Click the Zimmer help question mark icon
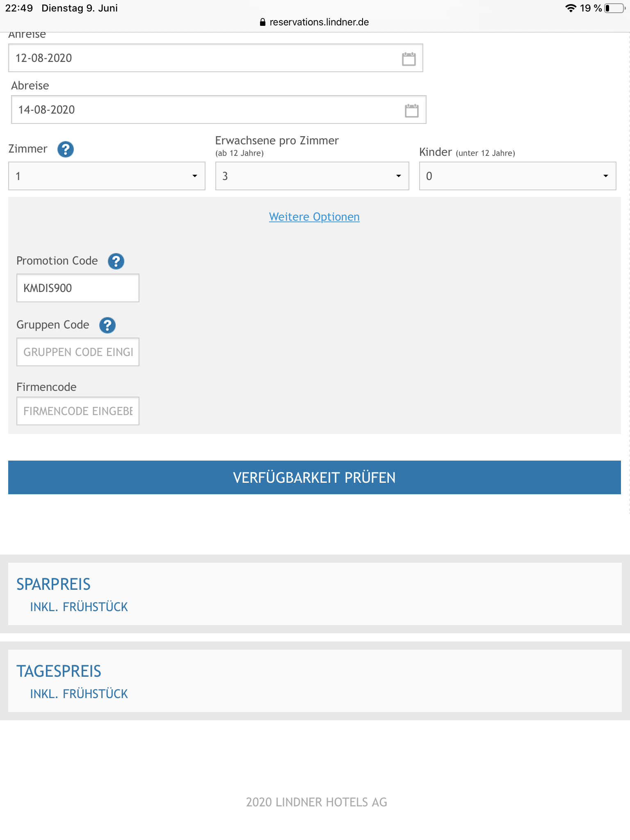630x840 pixels. 66,149
